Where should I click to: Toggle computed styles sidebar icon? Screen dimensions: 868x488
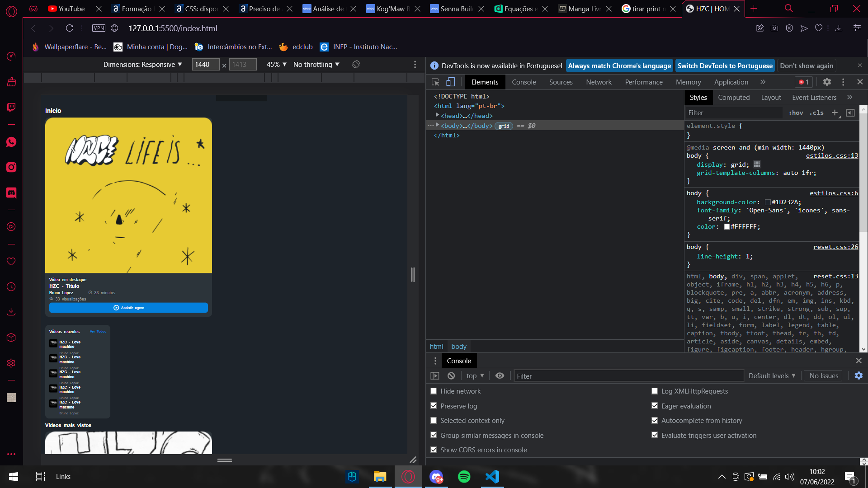click(x=850, y=113)
